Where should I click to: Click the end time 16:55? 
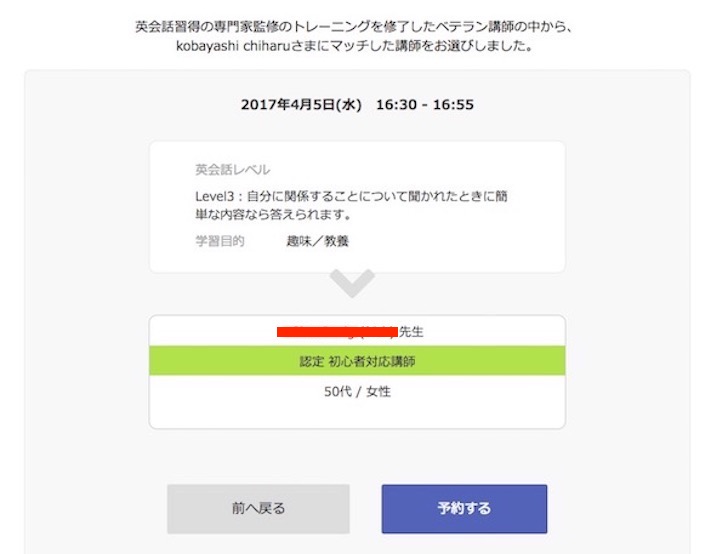click(x=453, y=104)
